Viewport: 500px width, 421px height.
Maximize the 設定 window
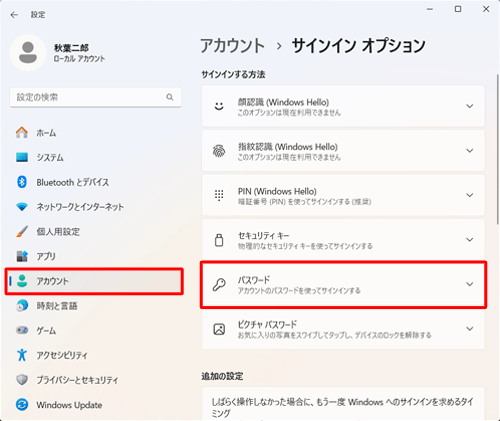tap(458, 9)
